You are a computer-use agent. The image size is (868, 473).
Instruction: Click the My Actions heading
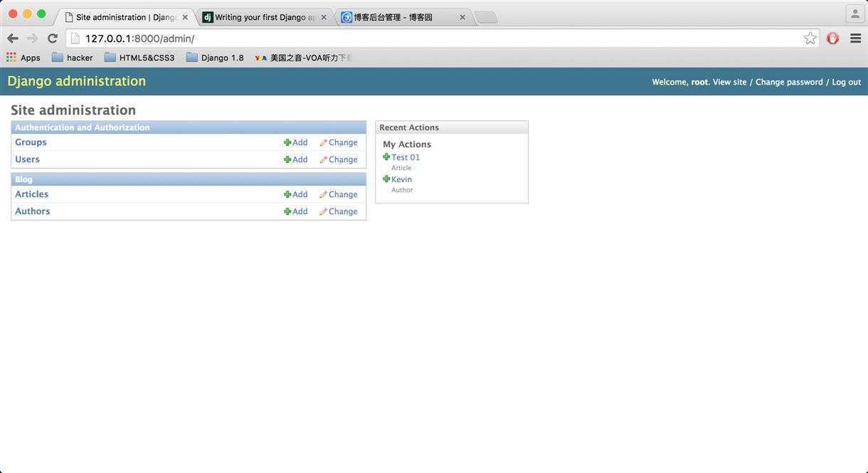click(407, 144)
